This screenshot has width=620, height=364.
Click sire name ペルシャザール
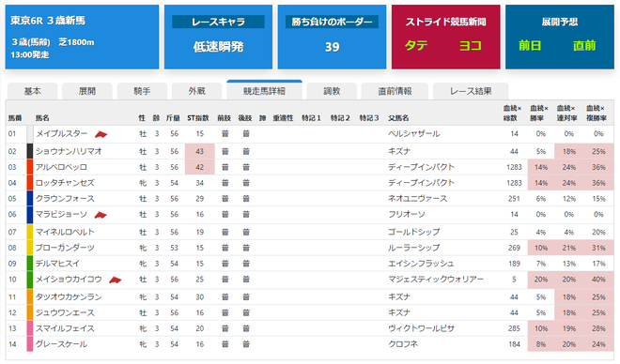414,133
